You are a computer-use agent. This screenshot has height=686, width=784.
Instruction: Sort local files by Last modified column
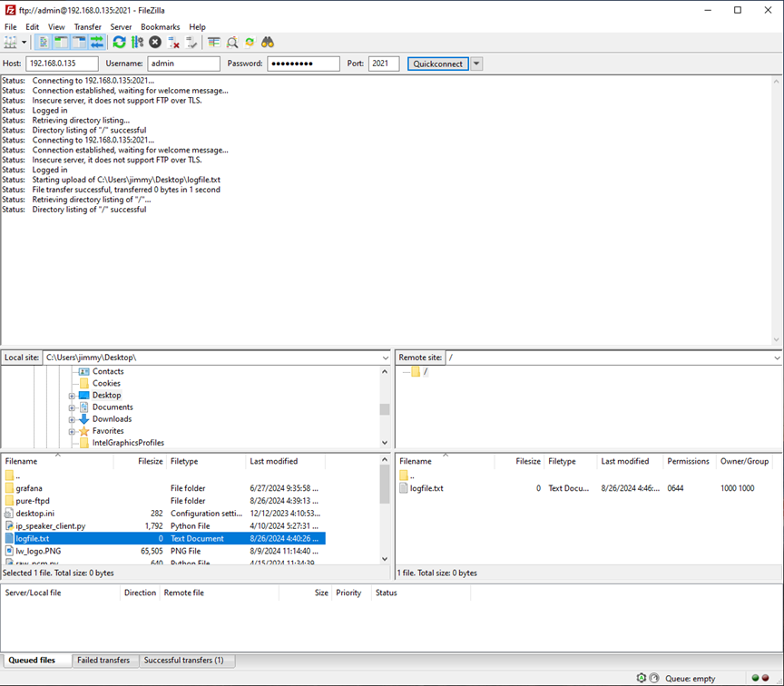[286, 462]
